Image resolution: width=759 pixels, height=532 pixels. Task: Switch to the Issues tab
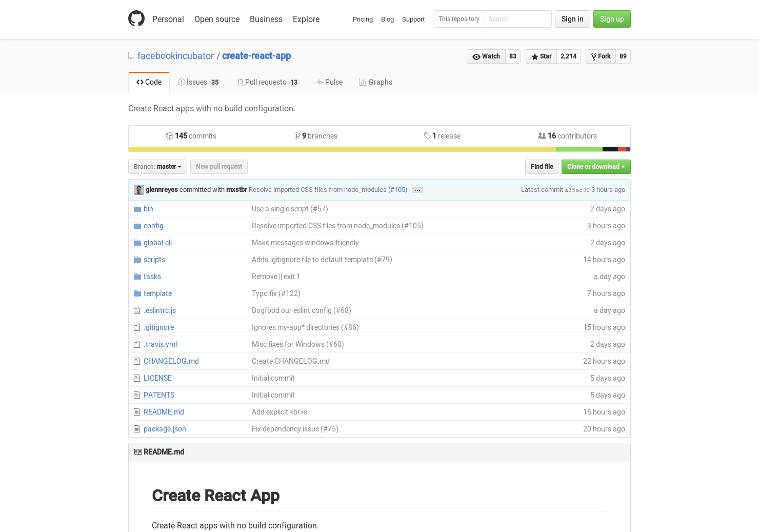pyautogui.click(x=198, y=82)
